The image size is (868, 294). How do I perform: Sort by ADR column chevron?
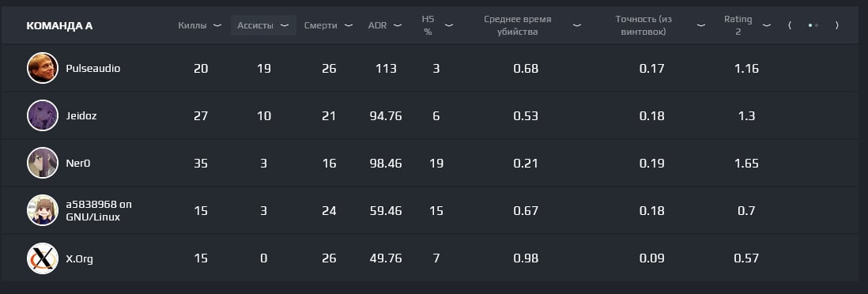coord(398,25)
